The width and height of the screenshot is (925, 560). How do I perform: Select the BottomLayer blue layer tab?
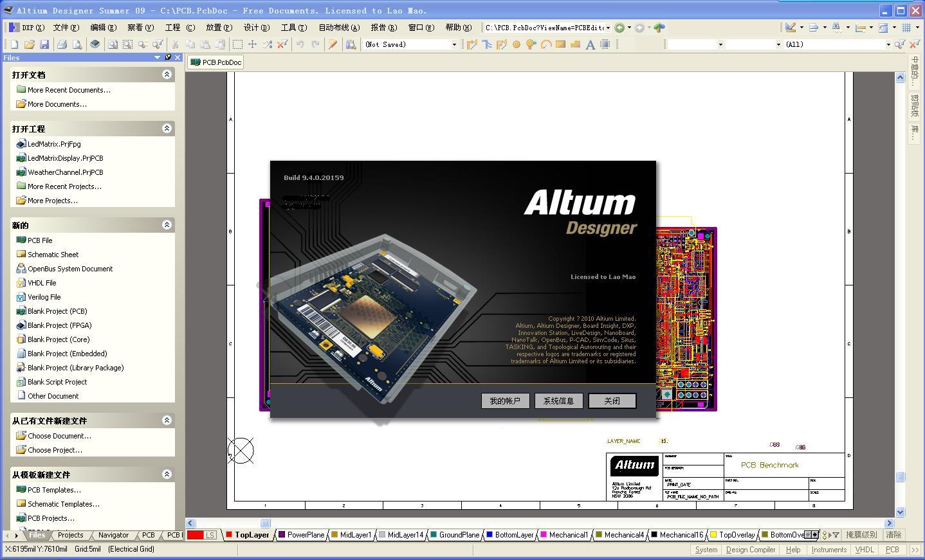510,535
